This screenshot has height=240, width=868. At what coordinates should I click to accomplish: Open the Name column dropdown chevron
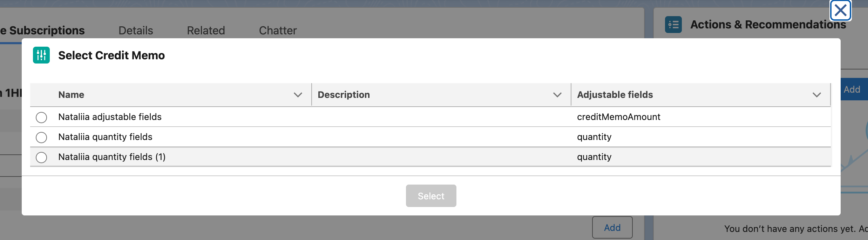click(x=298, y=95)
